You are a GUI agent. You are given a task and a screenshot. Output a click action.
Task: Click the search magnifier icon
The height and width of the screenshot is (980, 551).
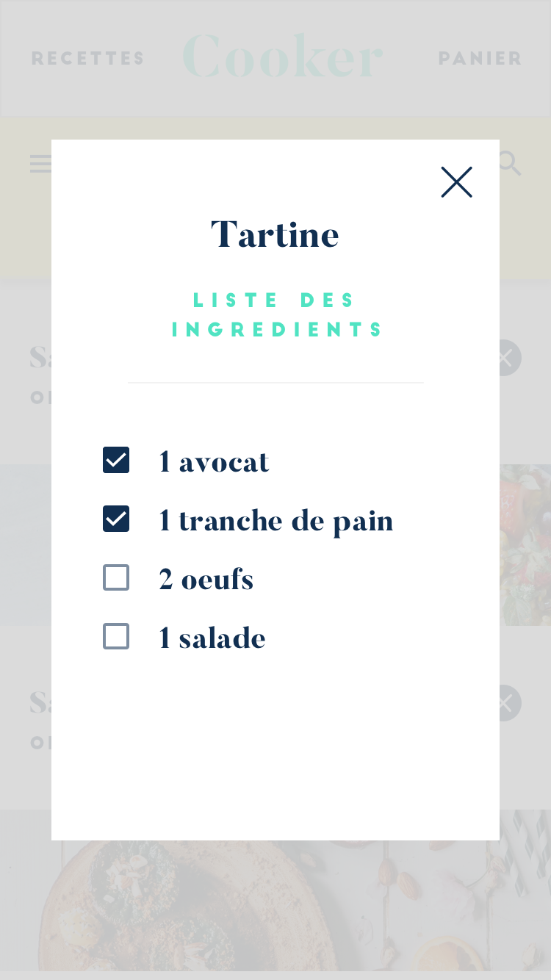point(509,163)
